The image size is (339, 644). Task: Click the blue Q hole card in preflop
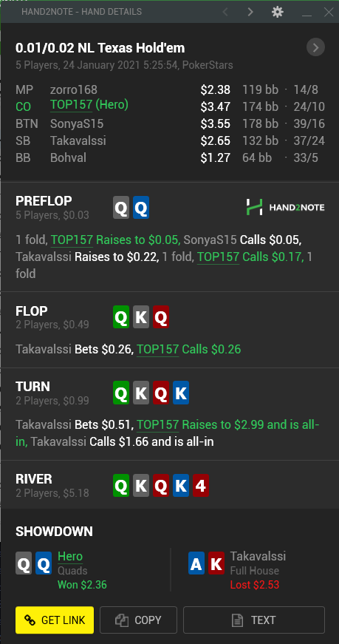point(141,208)
